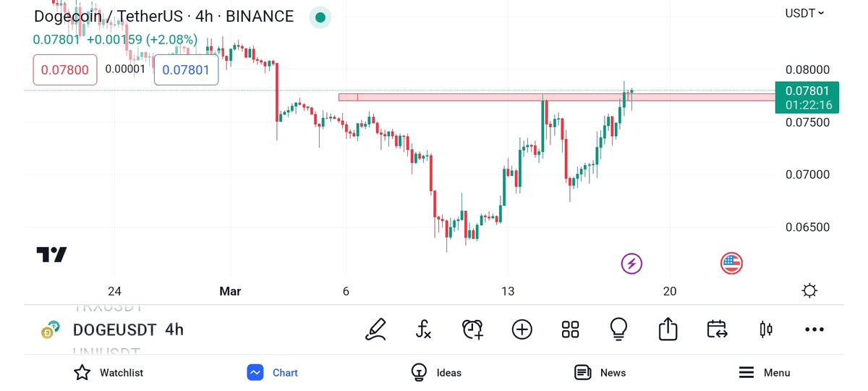Open the DOGEUSDT 4h symbol selector
This screenshot has height=391, width=868.
point(127,330)
